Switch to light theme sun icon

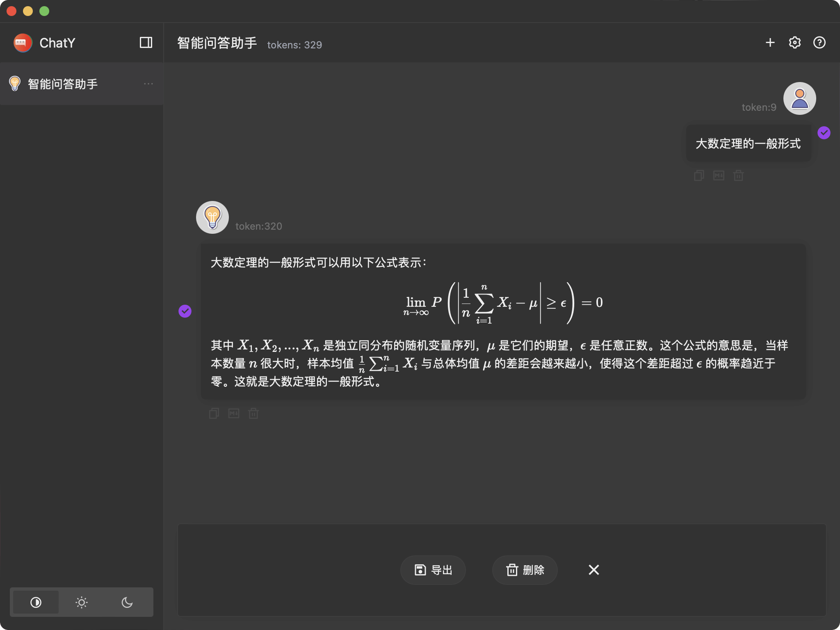click(82, 602)
